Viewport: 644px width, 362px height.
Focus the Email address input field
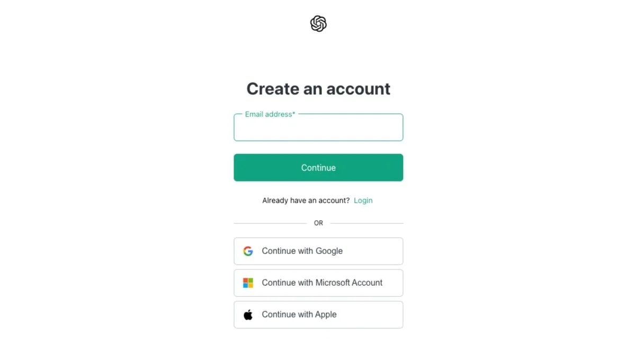pos(318,129)
